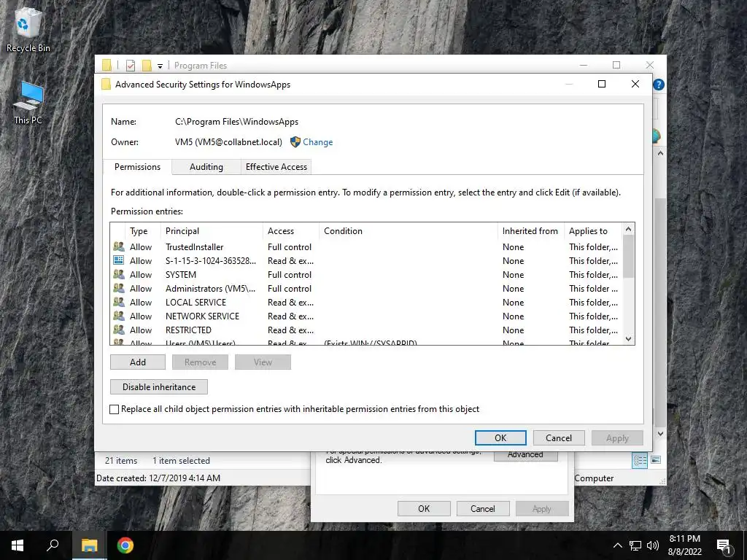Click New folder icon in Explorer quick access toolbar

(147, 65)
